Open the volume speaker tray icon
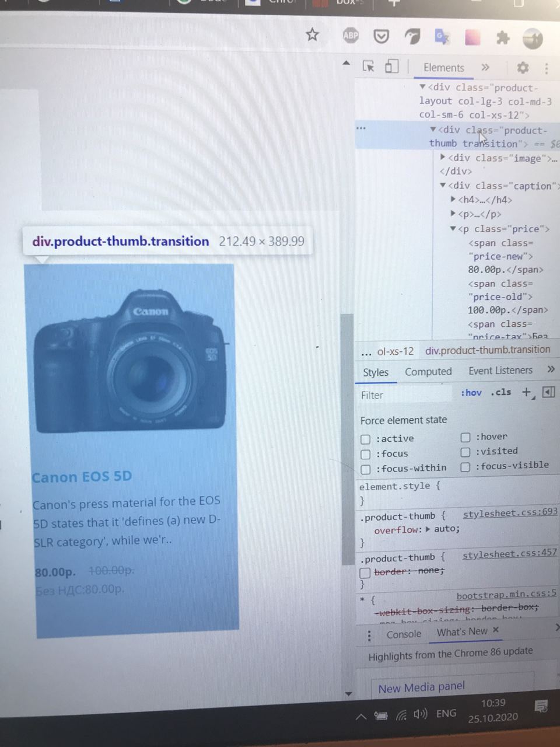 (x=420, y=714)
